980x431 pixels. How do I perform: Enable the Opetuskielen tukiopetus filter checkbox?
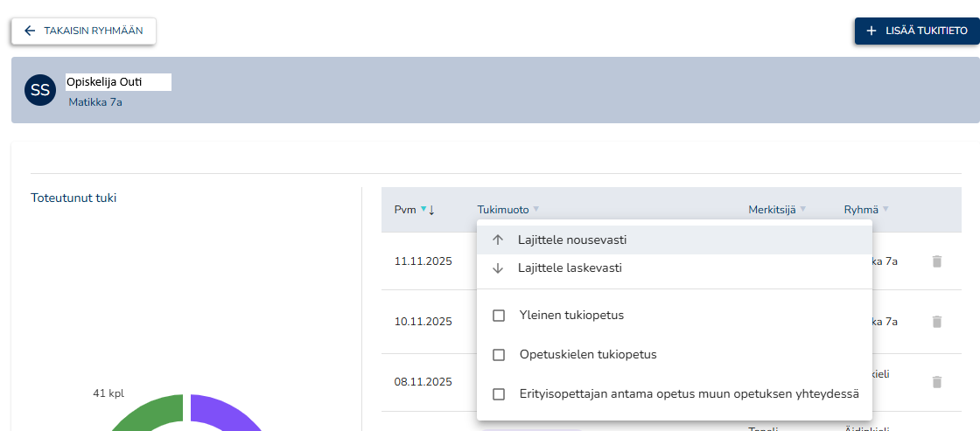(x=499, y=355)
